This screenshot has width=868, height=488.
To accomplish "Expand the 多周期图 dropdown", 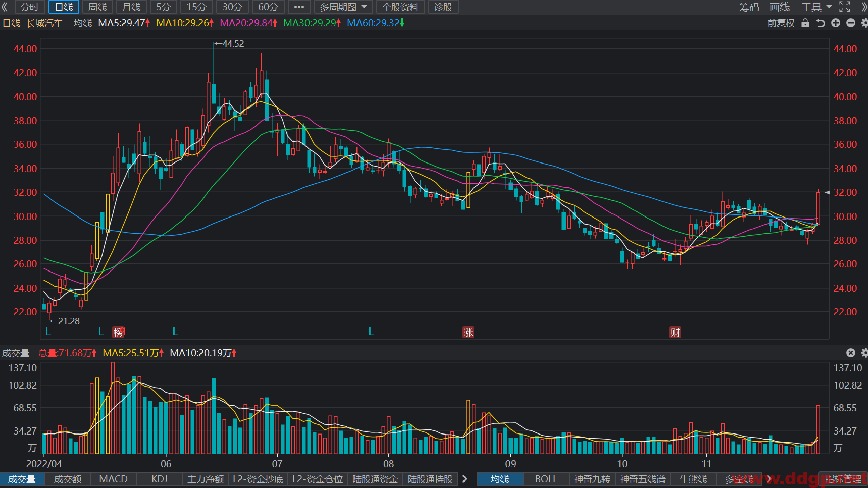I will [343, 7].
